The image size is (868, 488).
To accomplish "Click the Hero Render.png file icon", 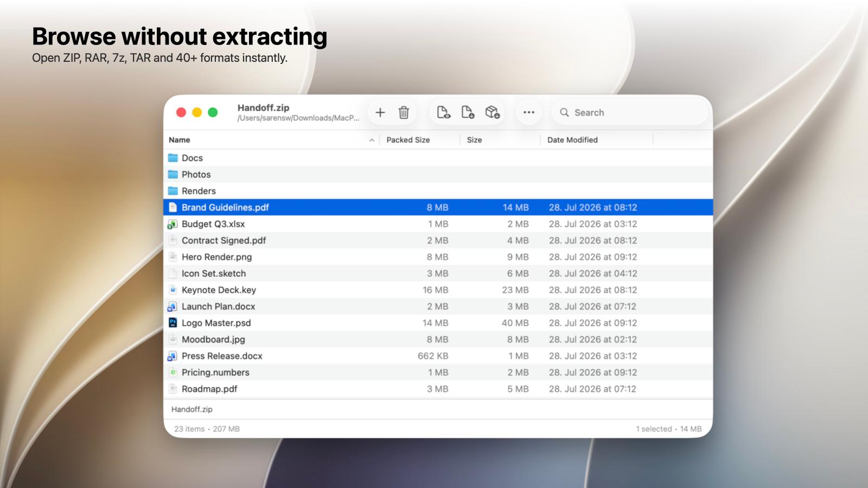I will click(x=173, y=256).
